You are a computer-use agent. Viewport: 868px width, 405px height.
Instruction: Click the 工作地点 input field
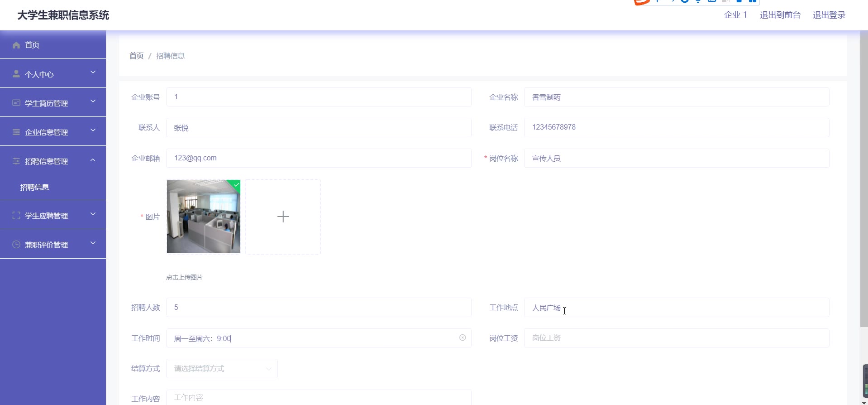(x=677, y=307)
